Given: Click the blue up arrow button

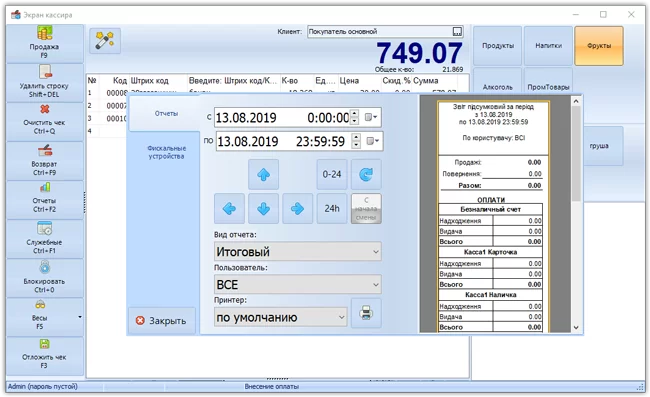Looking at the screenshot, I should click(264, 174).
